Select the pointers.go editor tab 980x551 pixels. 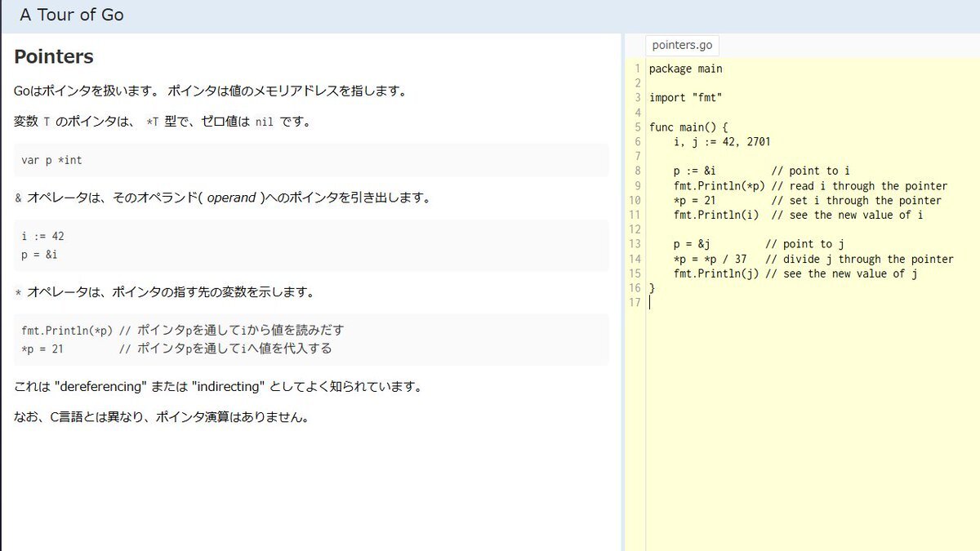682,45
